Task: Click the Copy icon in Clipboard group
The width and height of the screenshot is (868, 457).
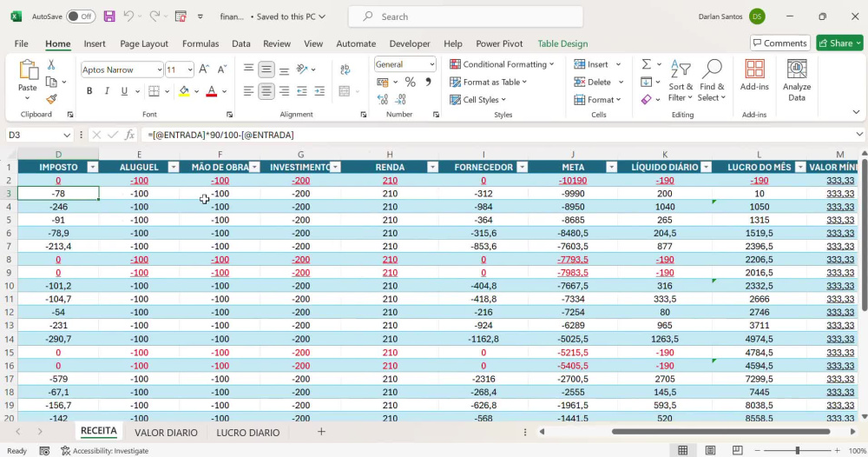Action: coord(51,82)
